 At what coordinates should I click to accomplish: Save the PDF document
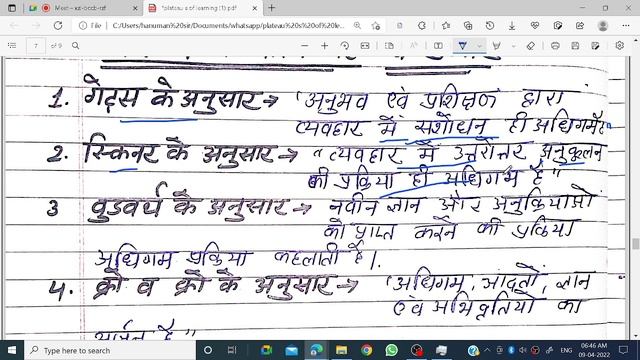coord(575,46)
